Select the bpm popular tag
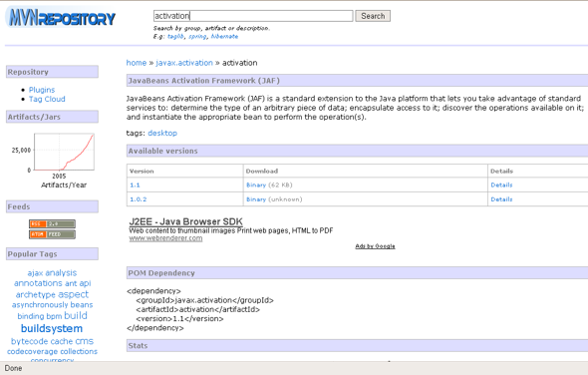Image resolution: width=588 pixels, height=375 pixels. tap(54, 316)
